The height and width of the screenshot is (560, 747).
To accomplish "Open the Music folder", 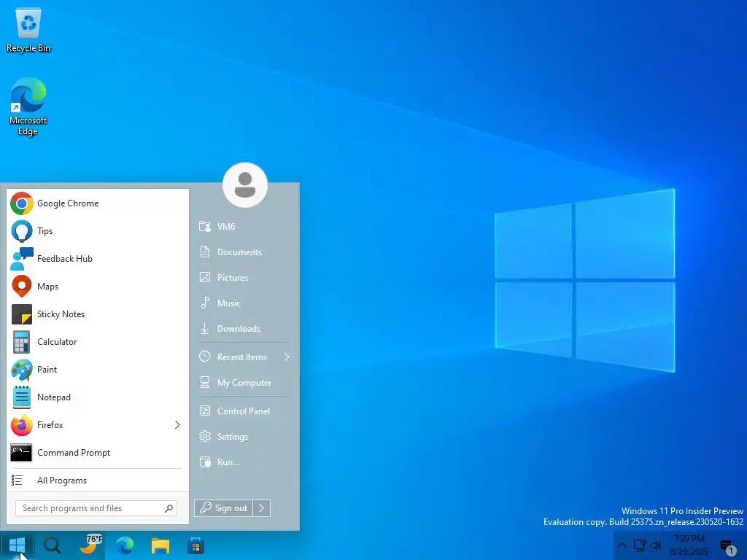I will point(244,303).
